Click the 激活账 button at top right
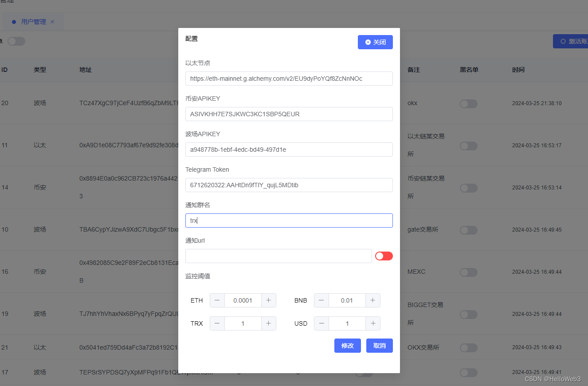Viewport: 588px width, 386px height. tap(572, 41)
